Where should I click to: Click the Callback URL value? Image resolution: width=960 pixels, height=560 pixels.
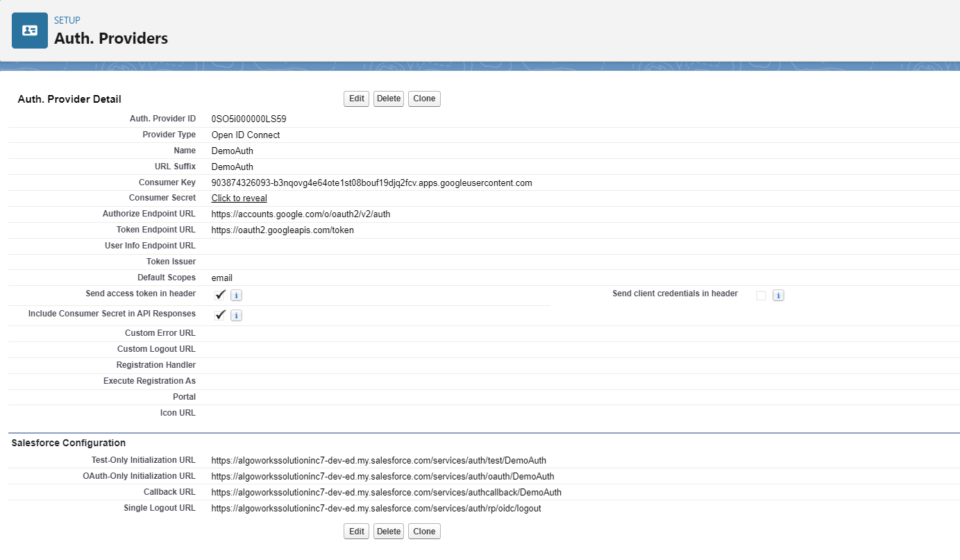(386, 493)
